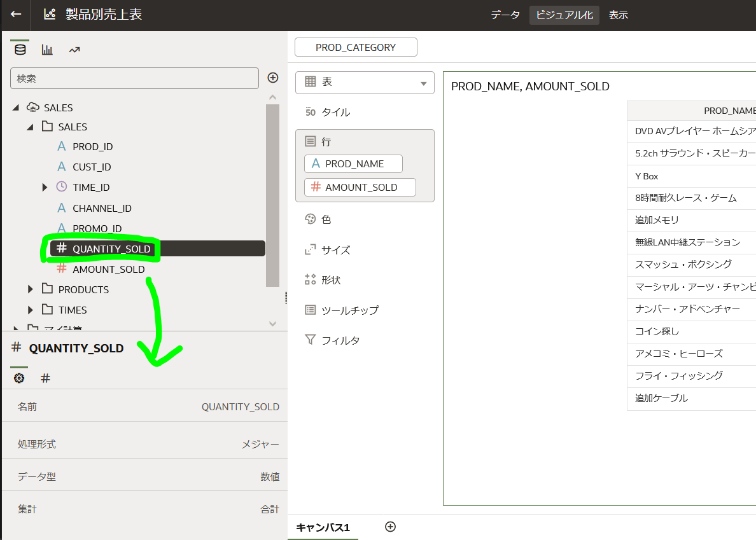Switch to the ビジュアル化 tab
This screenshot has width=756, height=540.
click(564, 15)
